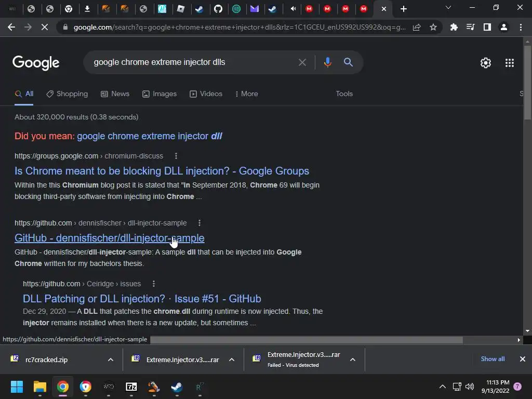Image resolution: width=532 pixels, height=399 pixels.
Task: Open Chrome's three-dot menu
Action: coord(521,27)
